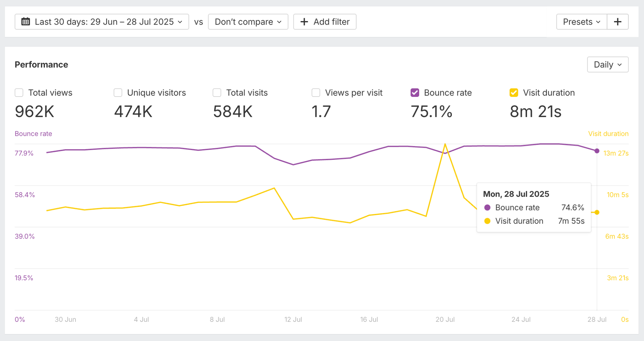Click the Add filter button
This screenshot has height=341, width=644.
(325, 22)
